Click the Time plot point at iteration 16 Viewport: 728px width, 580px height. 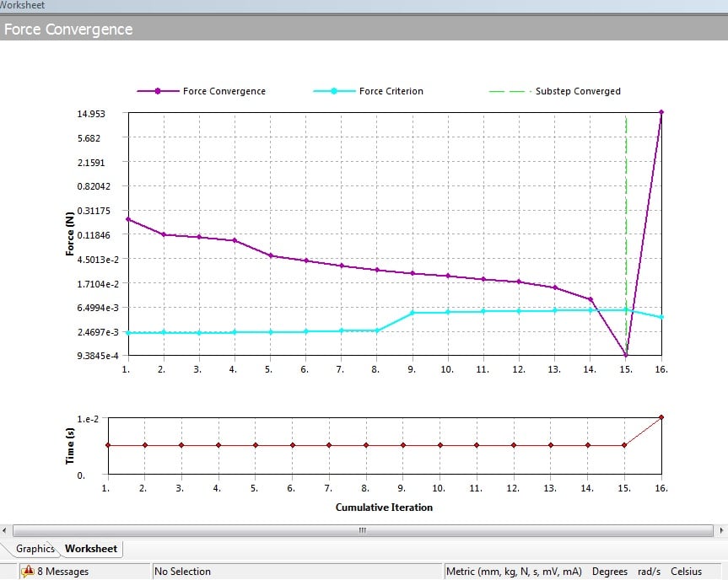(661, 417)
